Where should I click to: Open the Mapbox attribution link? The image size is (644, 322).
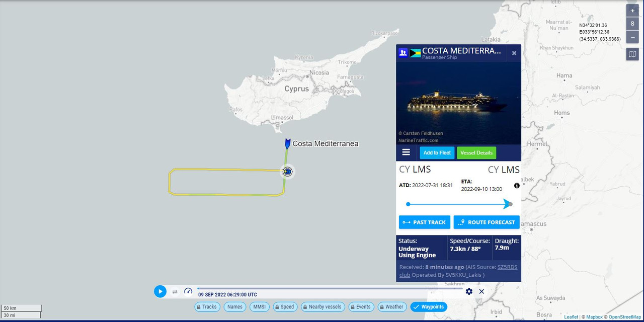click(594, 317)
